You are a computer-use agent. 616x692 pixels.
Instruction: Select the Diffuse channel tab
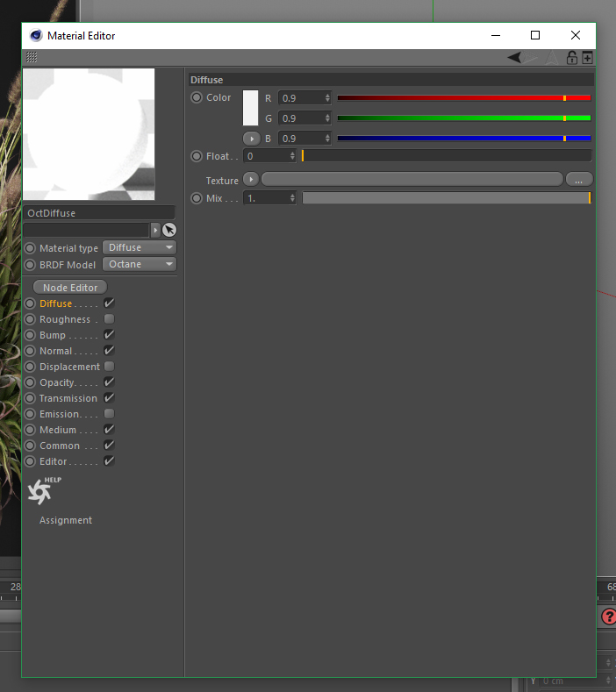point(55,303)
